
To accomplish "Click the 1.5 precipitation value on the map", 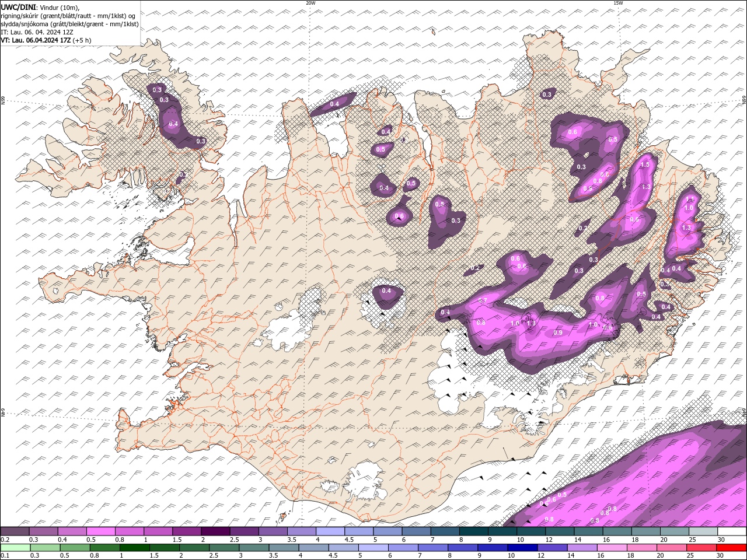I will coord(645,165).
